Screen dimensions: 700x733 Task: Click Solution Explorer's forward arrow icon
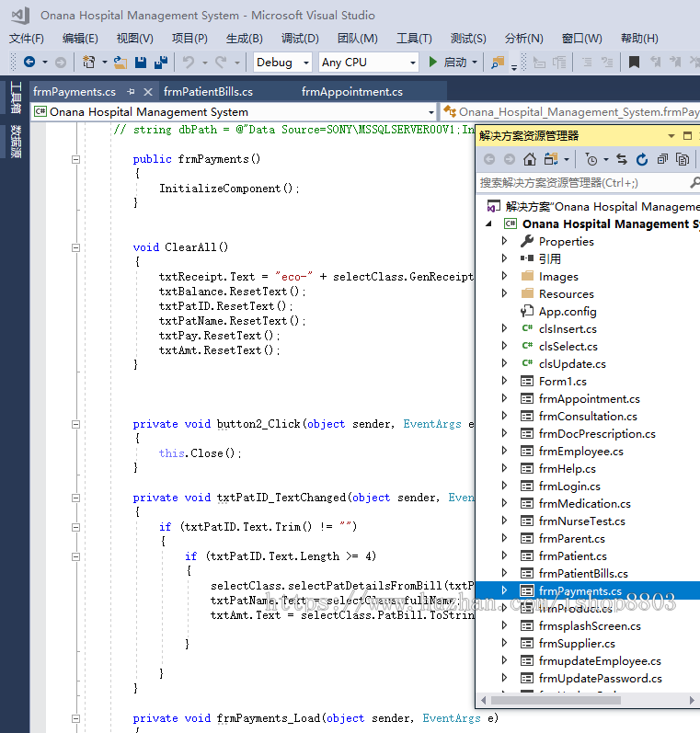click(x=510, y=159)
